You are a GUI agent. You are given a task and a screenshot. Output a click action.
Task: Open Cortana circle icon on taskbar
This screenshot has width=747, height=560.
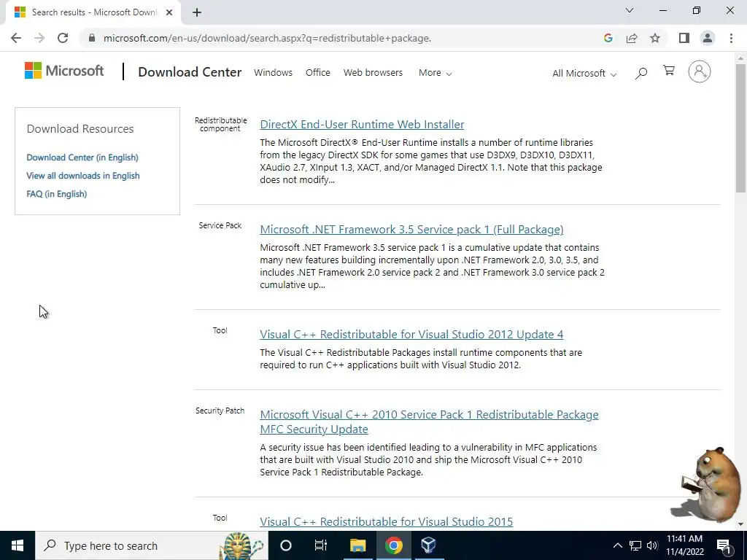pos(285,545)
